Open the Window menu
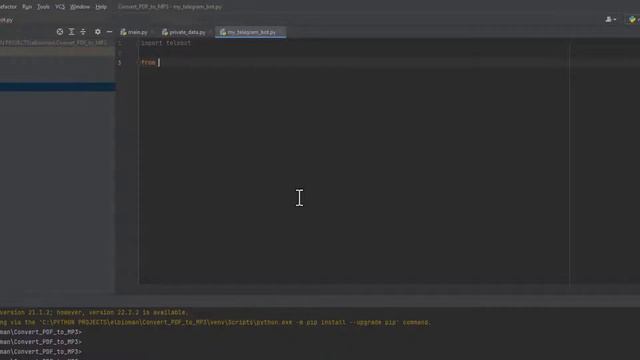The height and width of the screenshot is (360, 640). pos(80,7)
